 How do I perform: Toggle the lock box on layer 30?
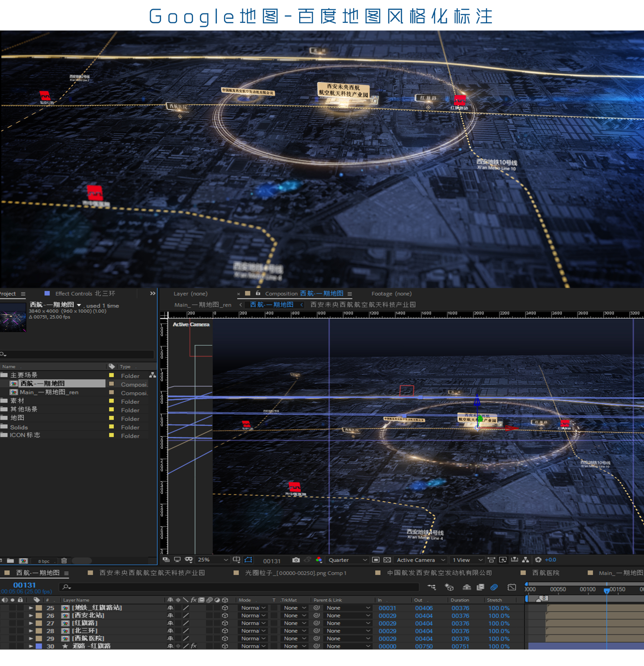pos(20,646)
